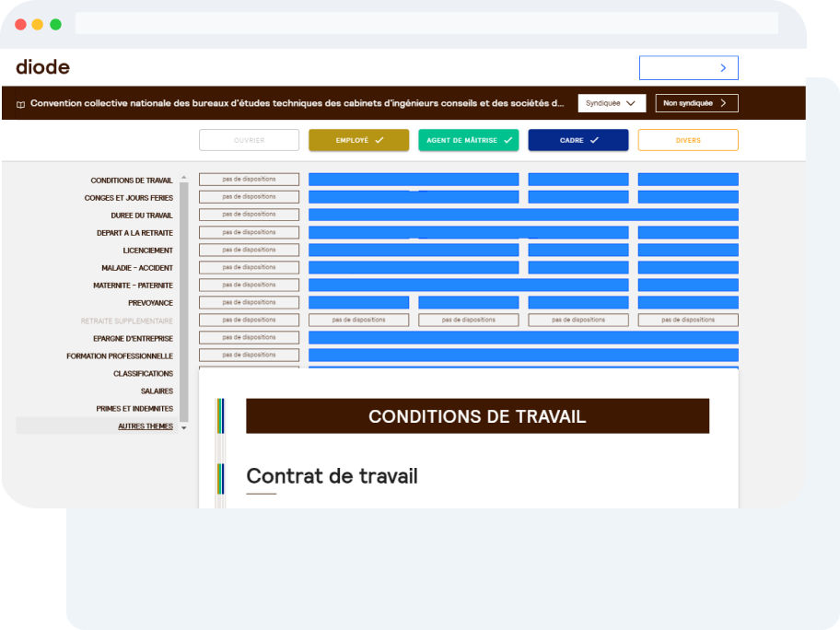
Task: Click the chevron arrow in top-right box
Action: (x=723, y=68)
